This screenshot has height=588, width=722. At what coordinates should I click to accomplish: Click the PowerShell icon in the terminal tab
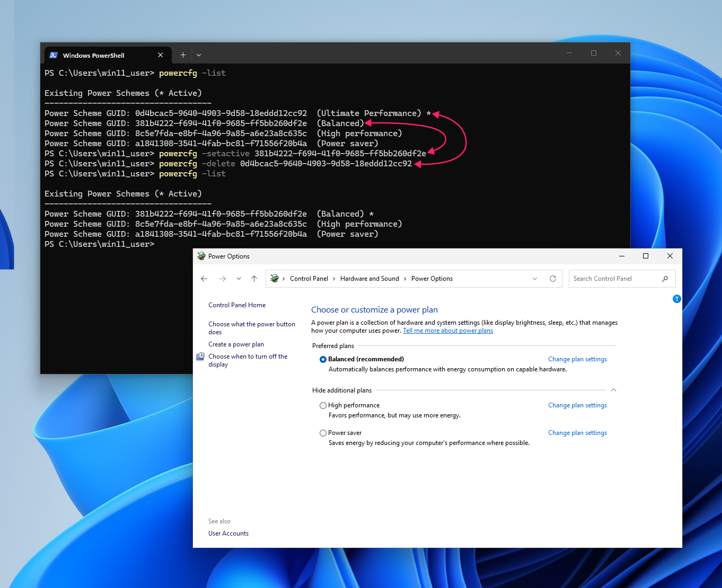point(54,55)
